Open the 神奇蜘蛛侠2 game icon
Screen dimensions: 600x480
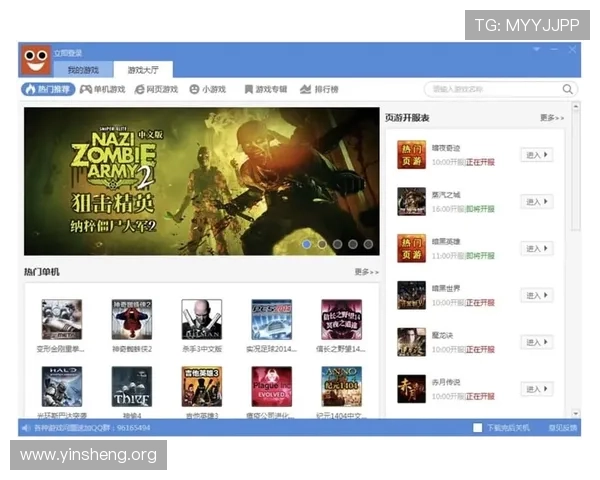132,319
